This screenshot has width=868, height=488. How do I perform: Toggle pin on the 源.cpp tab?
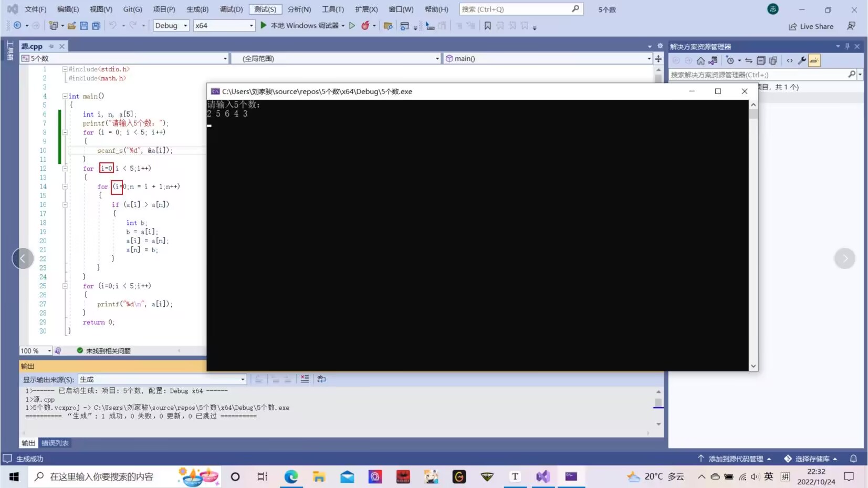[x=51, y=46]
